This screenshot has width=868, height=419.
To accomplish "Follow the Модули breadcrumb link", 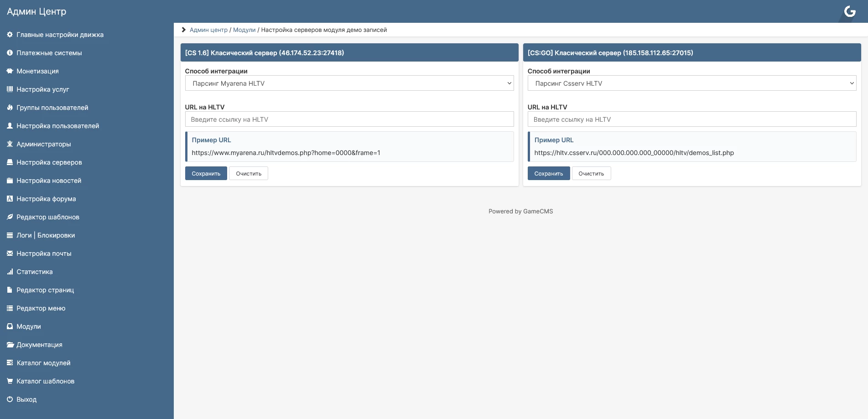I will click(244, 30).
